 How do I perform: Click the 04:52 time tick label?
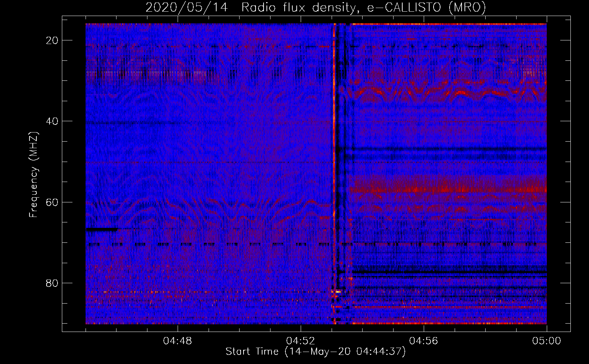coord(301,341)
